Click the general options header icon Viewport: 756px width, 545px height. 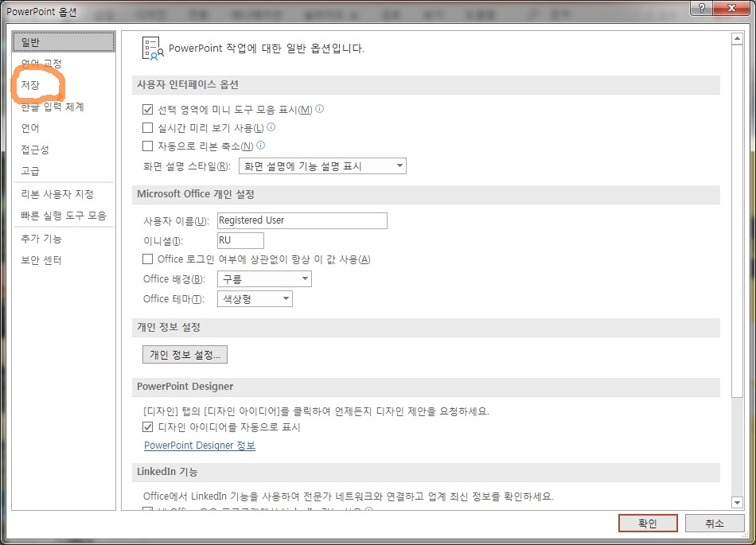coord(153,49)
